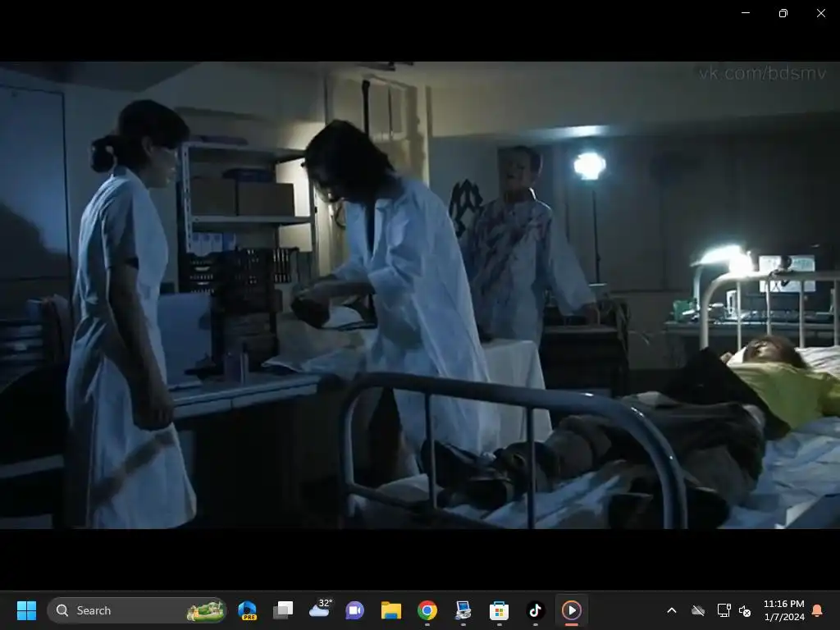Open Microsoft Store from the taskbar
Viewport: 840px width, 630px height.
tap(499, 610)
